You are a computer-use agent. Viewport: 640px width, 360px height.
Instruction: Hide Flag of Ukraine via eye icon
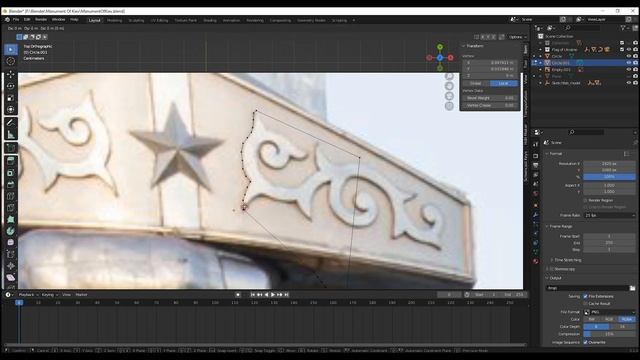point(629,49)
